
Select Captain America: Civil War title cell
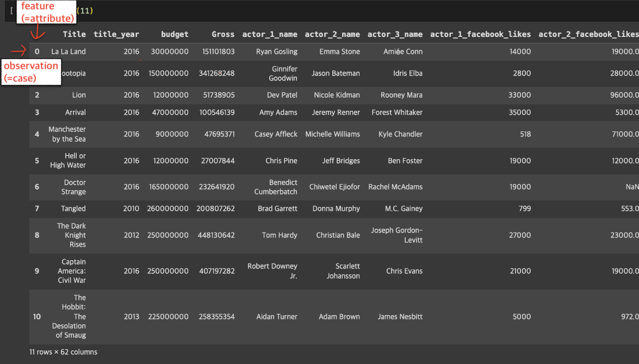[x=72, y=271]
